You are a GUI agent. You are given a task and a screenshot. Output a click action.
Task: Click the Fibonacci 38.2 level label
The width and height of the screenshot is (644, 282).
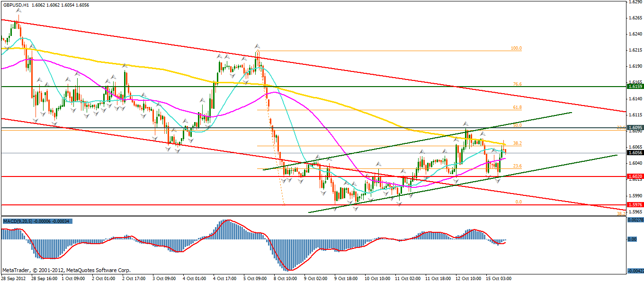517,143
